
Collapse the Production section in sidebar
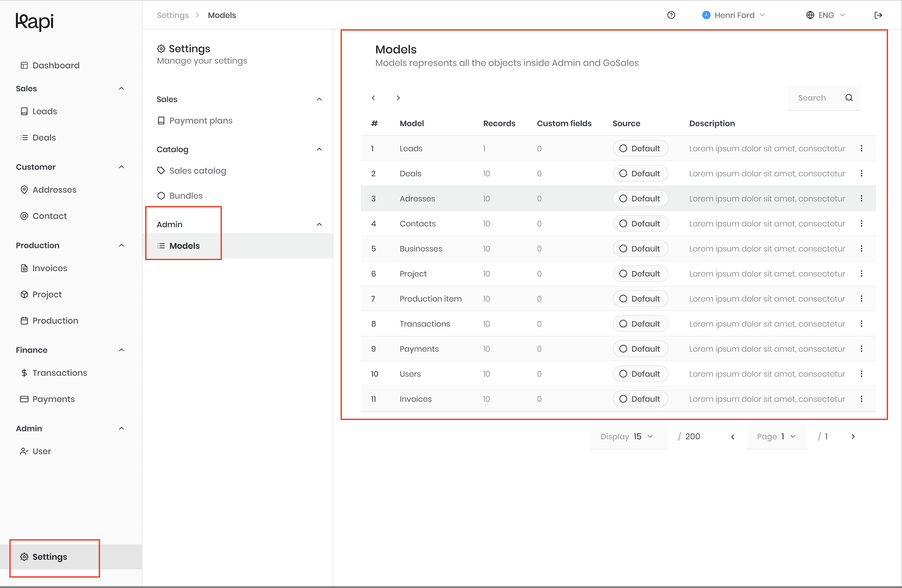pyautogui.click(x=121, y=245)
